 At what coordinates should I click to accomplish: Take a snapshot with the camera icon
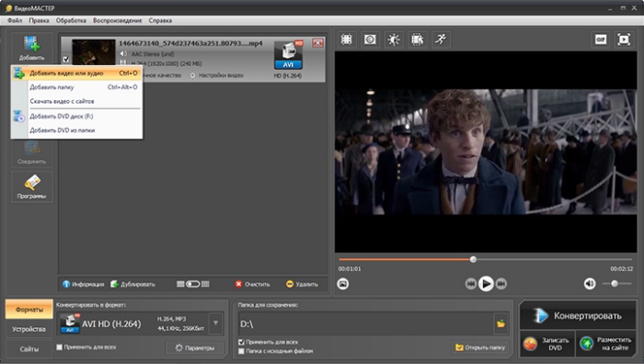(x=343, y=283)
